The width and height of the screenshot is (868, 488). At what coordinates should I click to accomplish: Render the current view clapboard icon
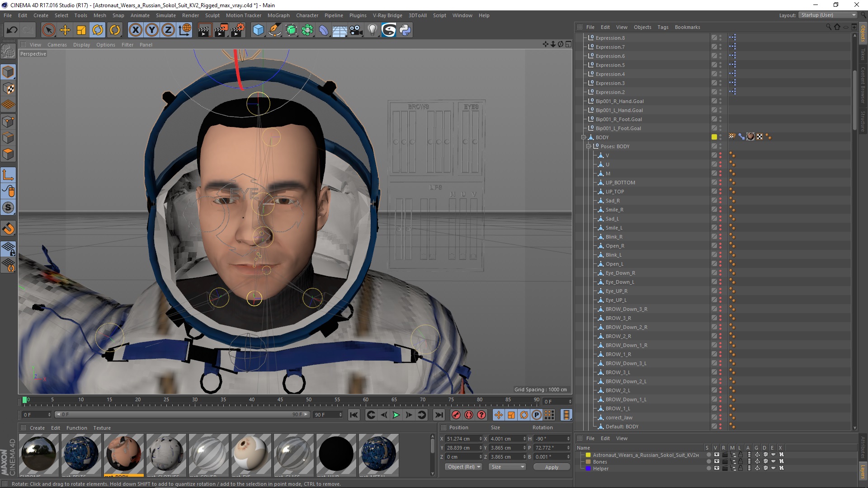point(204,30)
